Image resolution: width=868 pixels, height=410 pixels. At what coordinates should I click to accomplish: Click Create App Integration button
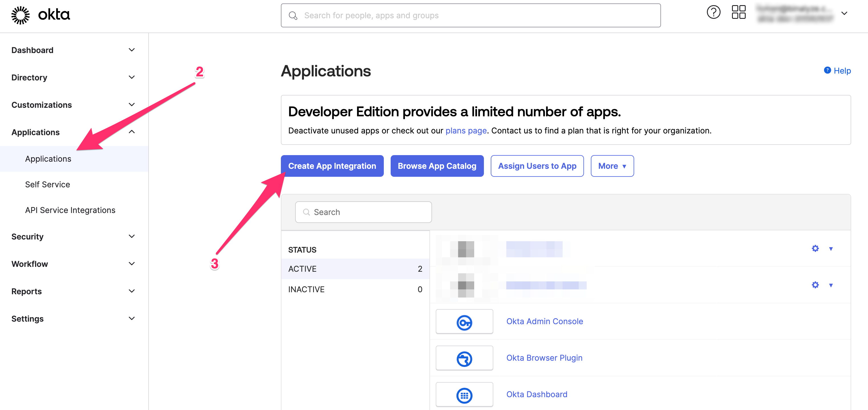332,166
